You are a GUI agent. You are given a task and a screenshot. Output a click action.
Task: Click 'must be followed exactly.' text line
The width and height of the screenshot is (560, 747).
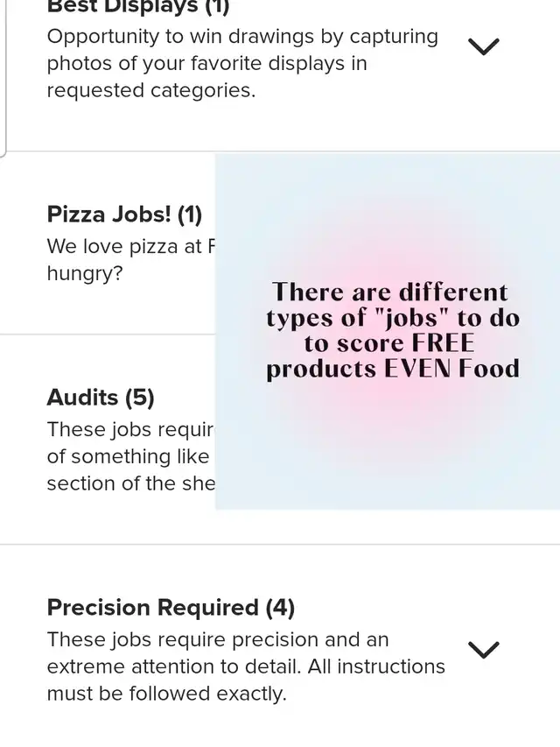tap(166, 694)
